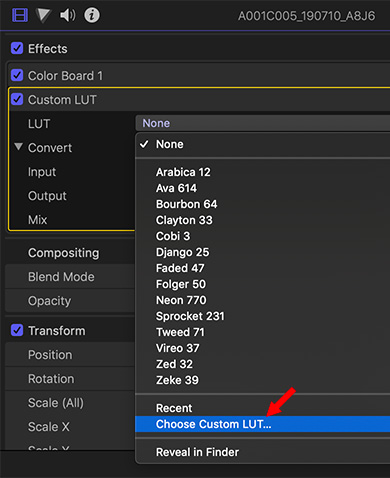Screen dimensions: 390x478
Task: Click the Effects section header label
Action: (x=48, y=49)
